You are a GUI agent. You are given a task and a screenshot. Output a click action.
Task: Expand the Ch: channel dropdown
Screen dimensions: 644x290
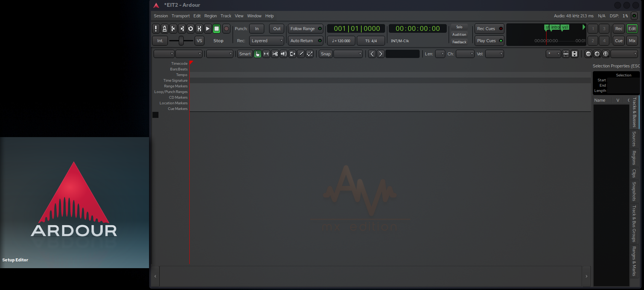coord(465,54)
